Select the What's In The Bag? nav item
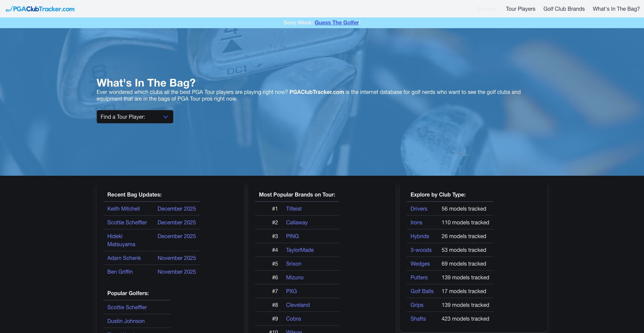 (x=616, y=9)
